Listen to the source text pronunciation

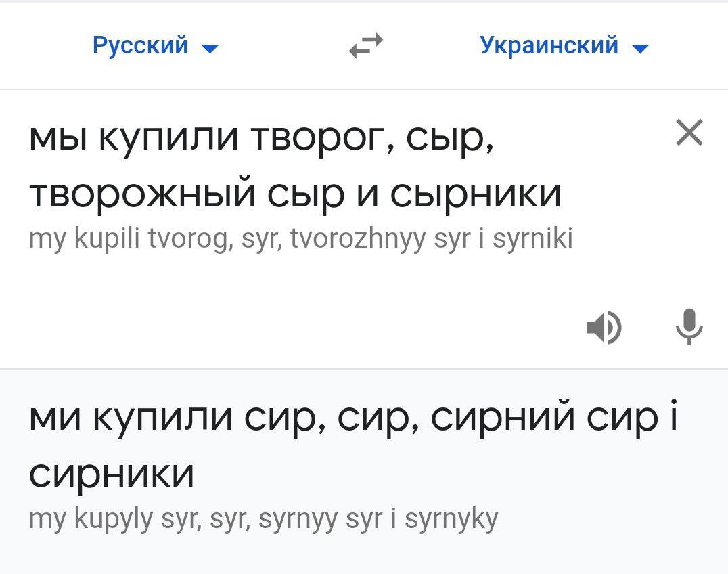pyautogui.click(x=604, y=328)
